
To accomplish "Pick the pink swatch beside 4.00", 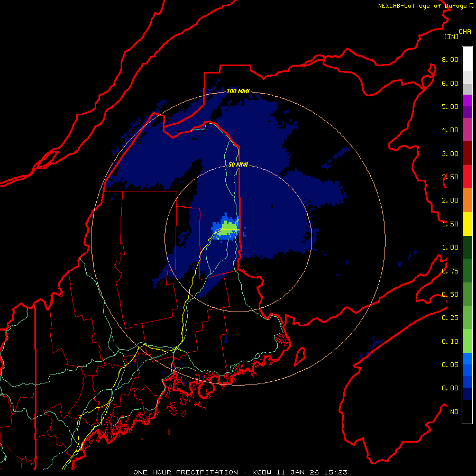I will point(467,130).
